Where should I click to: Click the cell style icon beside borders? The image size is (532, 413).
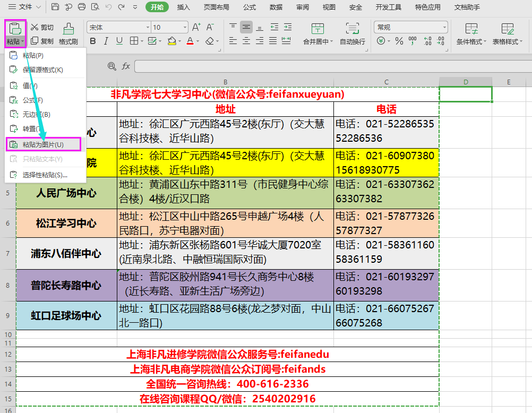(x=152, y=41)
